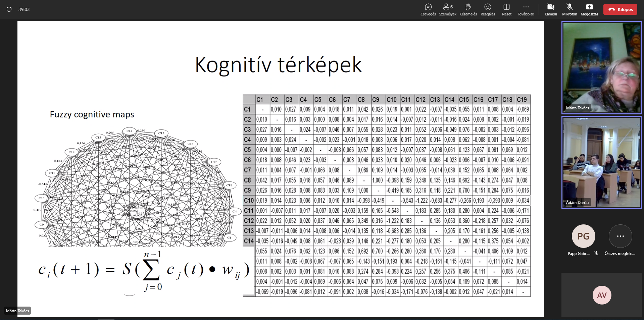Unmute the Mikrofon

[569, 9]
